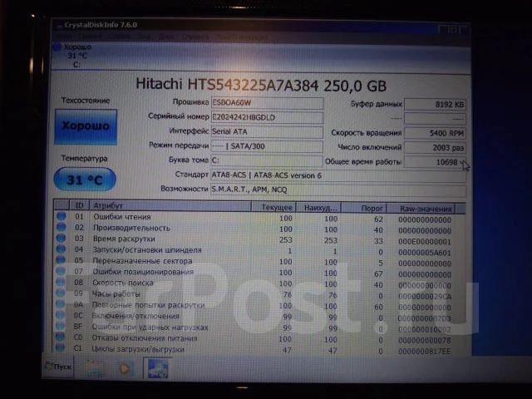
Task: Select the Запуски/остановки шпинделя attribute name
Action: 147,250
